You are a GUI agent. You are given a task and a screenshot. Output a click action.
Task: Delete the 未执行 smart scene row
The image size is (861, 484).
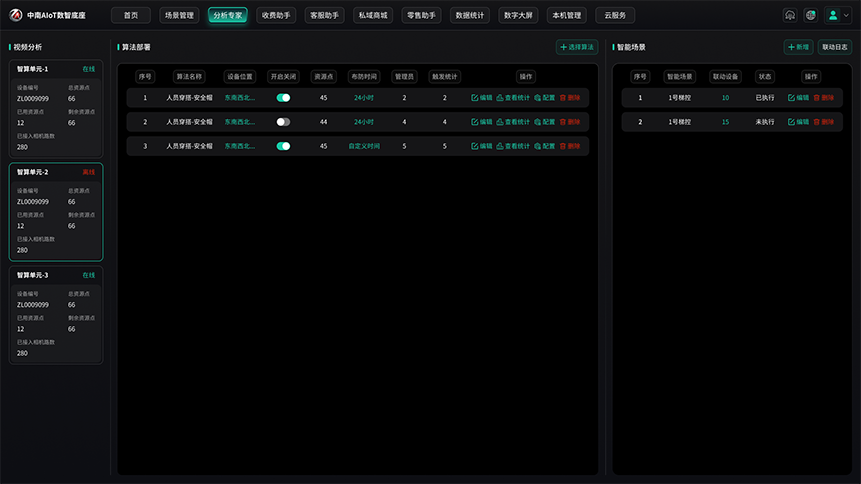(x=824, y=122)
